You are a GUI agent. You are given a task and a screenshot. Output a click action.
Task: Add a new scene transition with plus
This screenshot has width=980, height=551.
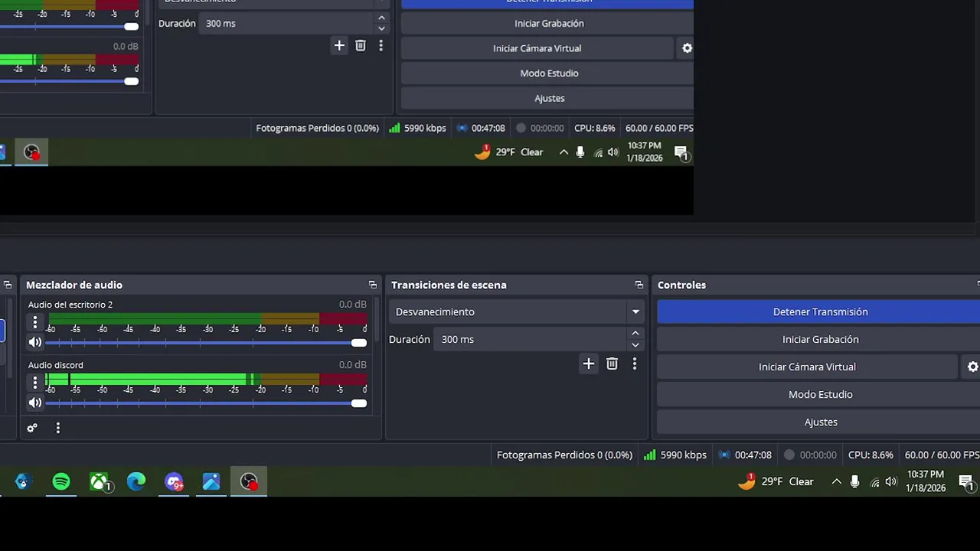point(588,364)
